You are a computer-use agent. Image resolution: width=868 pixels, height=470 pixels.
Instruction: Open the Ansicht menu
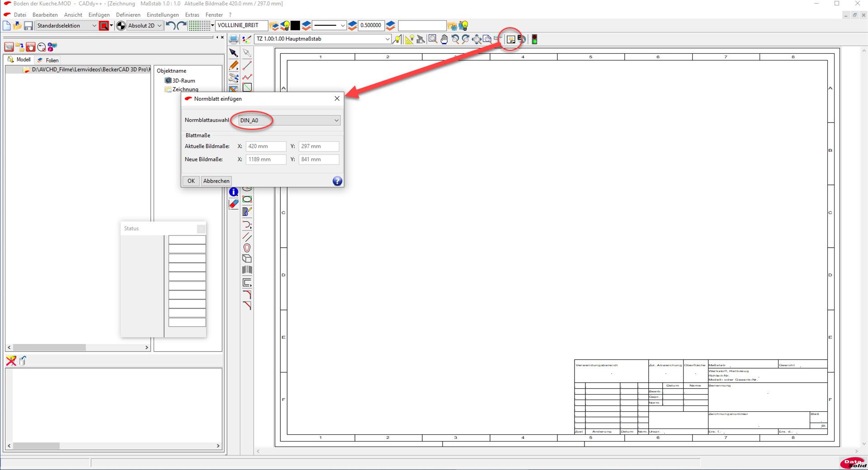tap(73, 15)
